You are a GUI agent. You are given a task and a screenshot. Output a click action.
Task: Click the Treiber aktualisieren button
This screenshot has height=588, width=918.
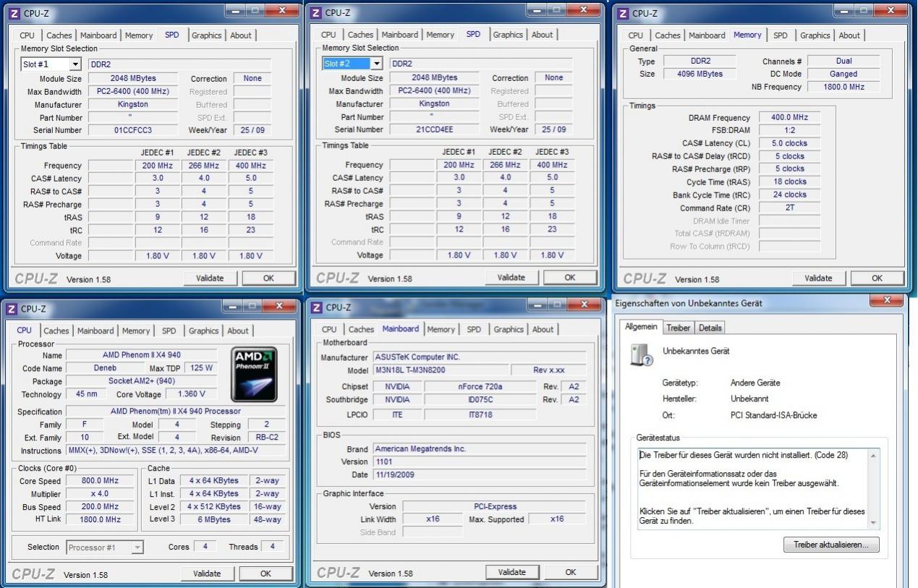click(831, 545)
